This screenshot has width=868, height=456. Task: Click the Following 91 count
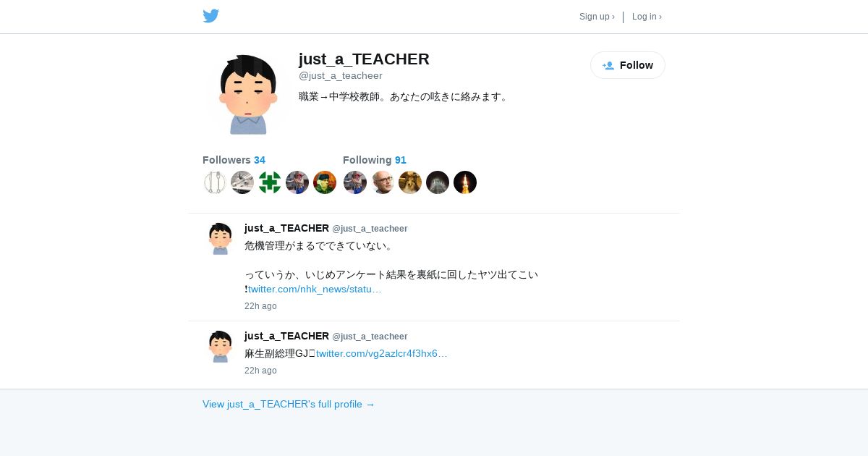click(x=375, y=160)
